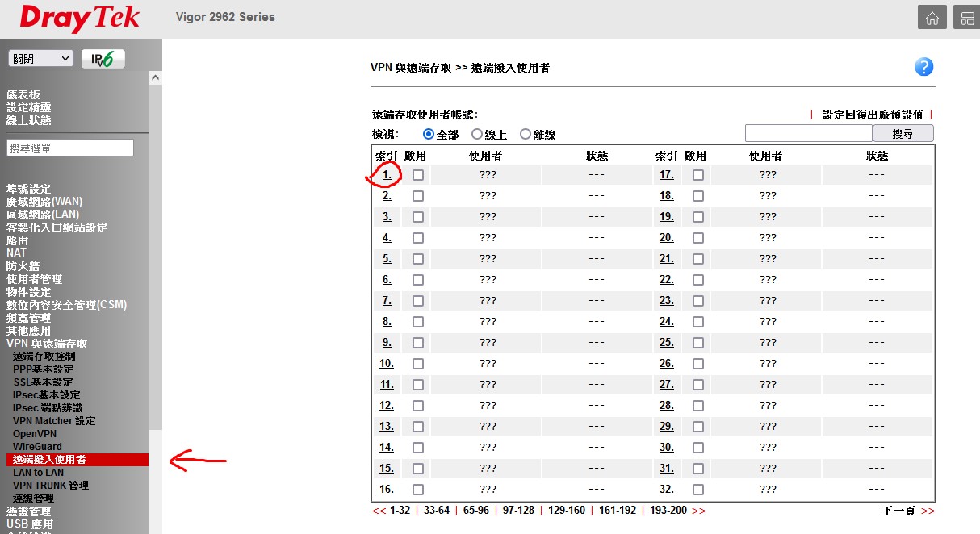
Task: Expand the 廣域網路(WAN) menu
Action: [44, 202]
